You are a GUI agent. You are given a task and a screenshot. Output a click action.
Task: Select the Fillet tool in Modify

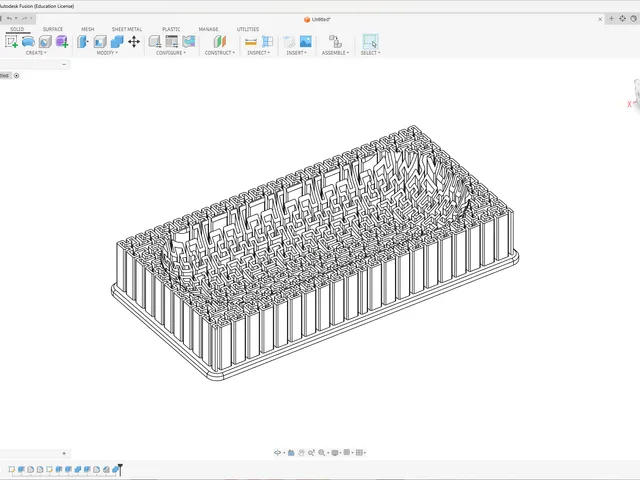pyautogui.click(x=100, y=42)
